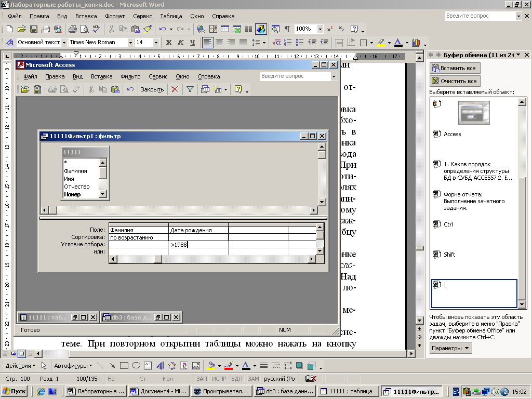Click font color A swatch
The image size is (532, 399).
click(398, 43)
